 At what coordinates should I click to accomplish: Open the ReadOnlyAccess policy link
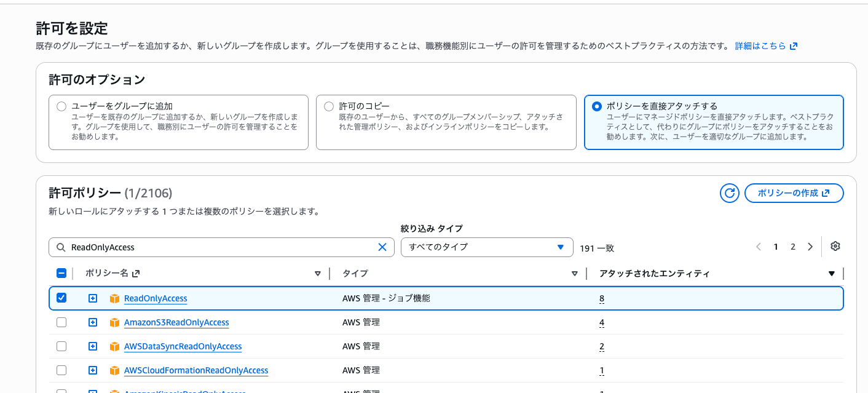[x=156, y=298]
